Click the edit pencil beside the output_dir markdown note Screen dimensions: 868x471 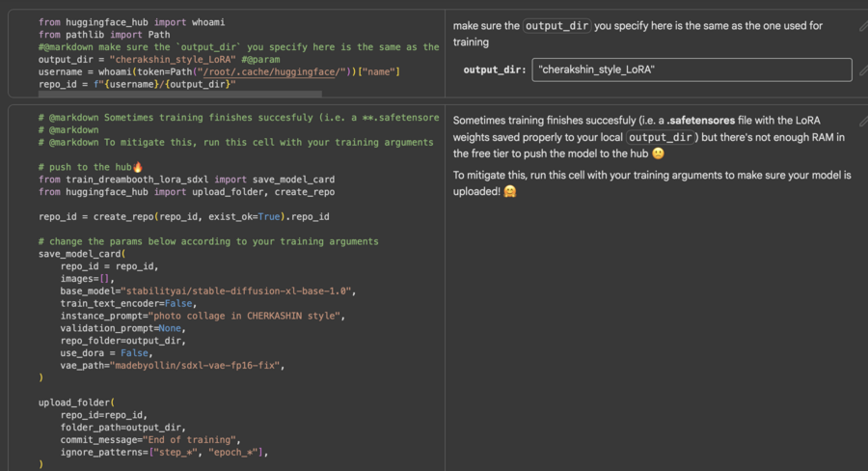coord(862,27)
